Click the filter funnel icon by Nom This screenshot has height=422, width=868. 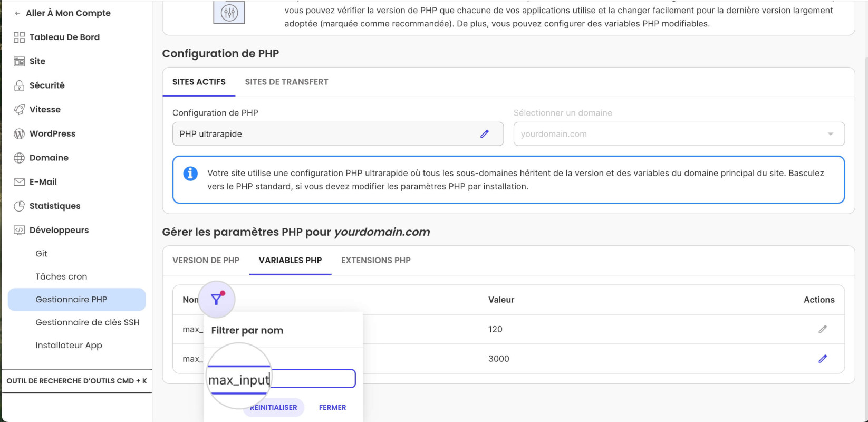217,299
